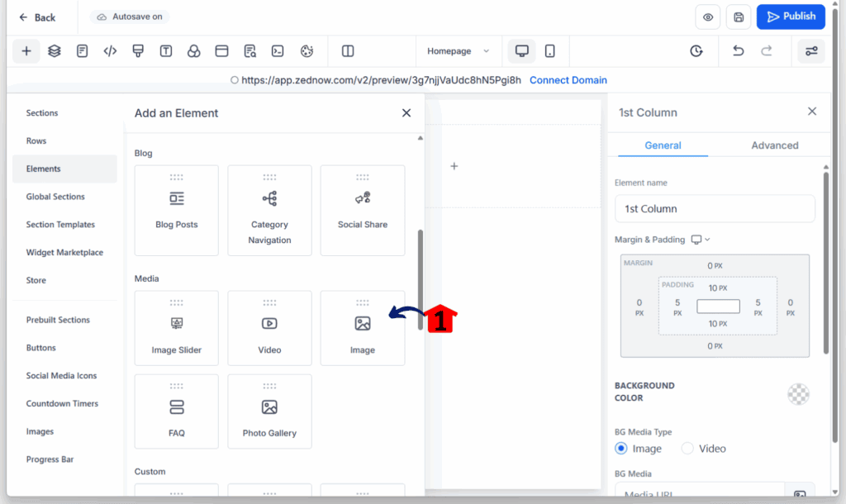Open the Homepage page dropdown
846x504 pixels.
tap(458, 51)
